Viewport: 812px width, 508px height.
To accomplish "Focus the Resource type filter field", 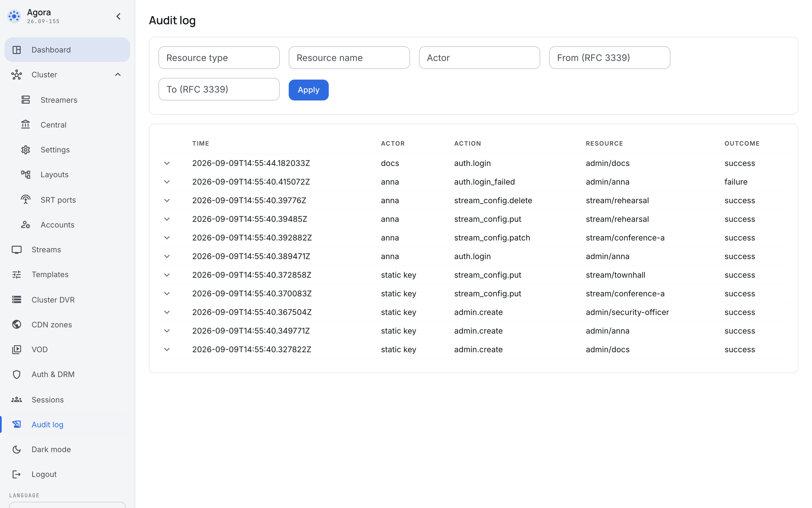I will 219,58.
